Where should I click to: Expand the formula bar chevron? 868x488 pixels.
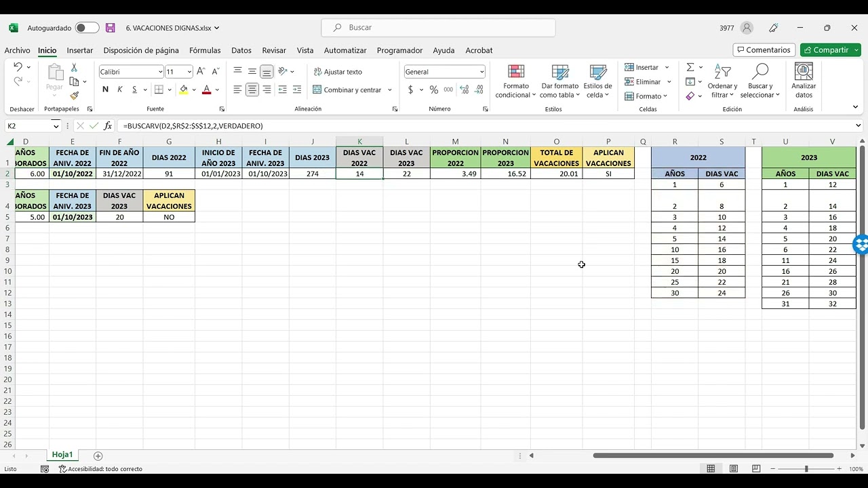858,125
